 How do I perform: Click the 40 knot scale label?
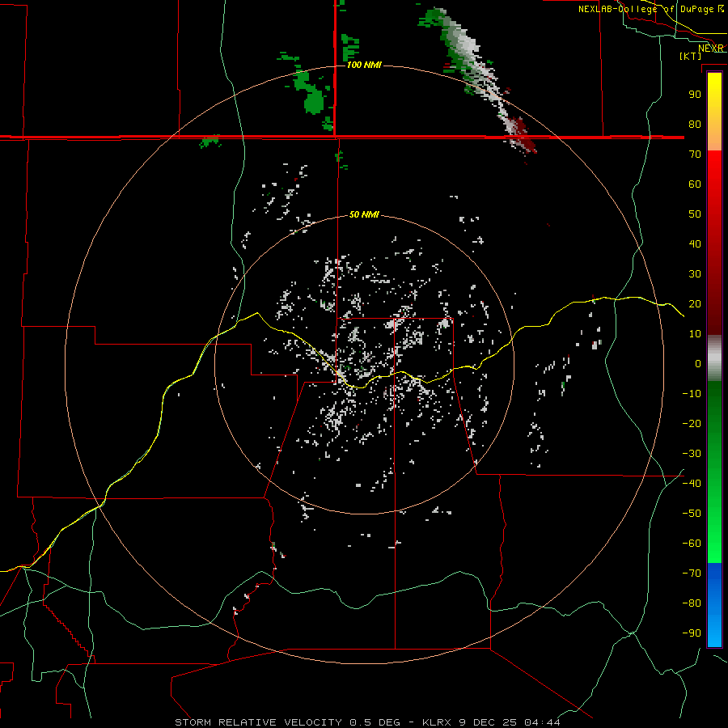[695, 243]
